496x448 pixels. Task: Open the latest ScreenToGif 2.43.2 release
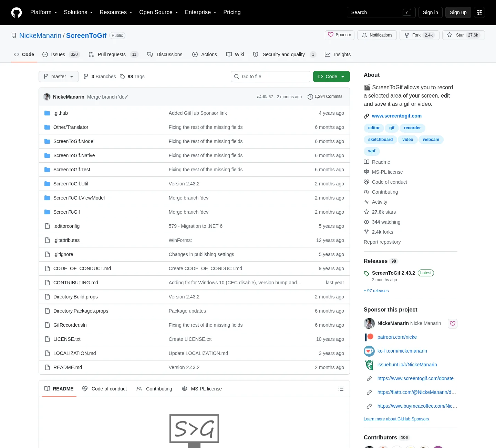[x=393, y=273]
